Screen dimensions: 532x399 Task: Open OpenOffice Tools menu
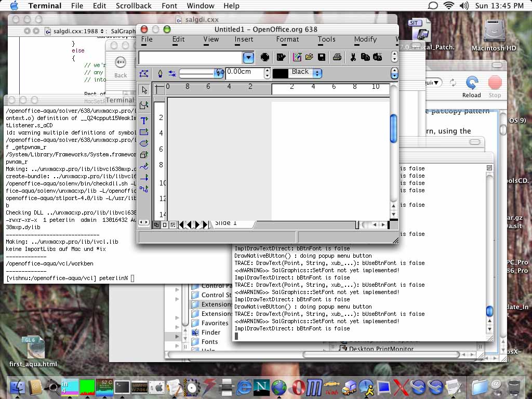tap(326, 39)
